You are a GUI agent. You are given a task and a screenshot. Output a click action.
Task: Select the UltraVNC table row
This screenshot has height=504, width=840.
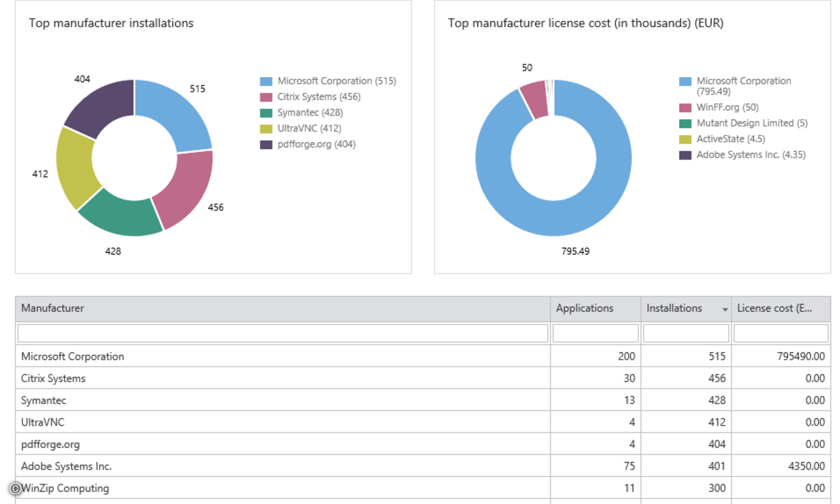coord(423,422)
